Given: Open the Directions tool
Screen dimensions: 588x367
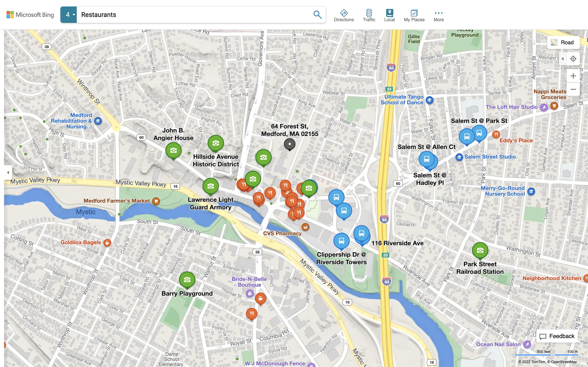Looking at the screenshot, I should (x=344, y=15).
